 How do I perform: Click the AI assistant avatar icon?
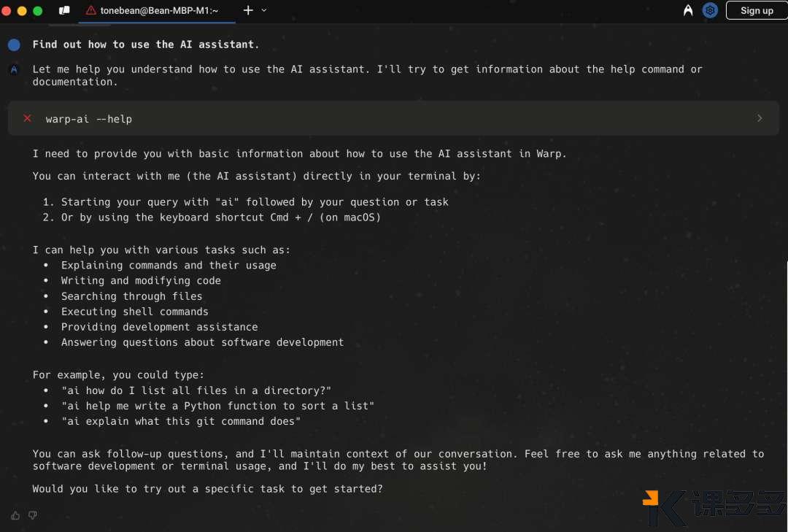[x=14, y=69]
